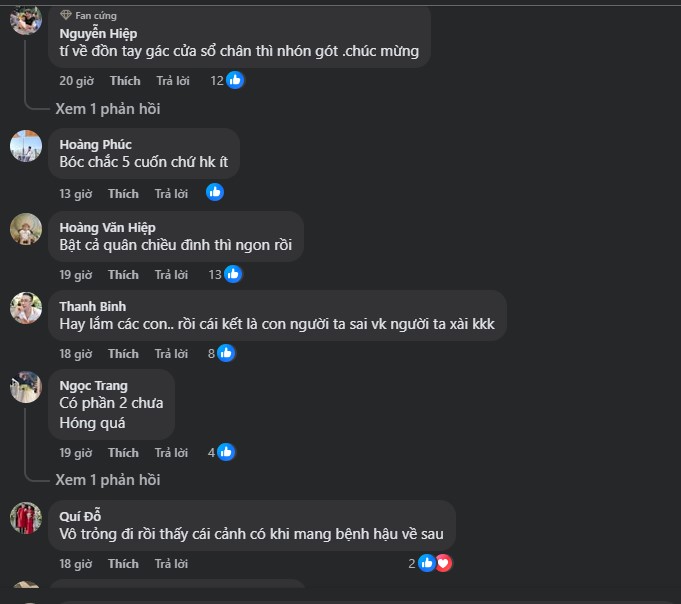
Task: Toggle Thích on Nguyễn Hiệp's comment
Action: click(125, 81)
